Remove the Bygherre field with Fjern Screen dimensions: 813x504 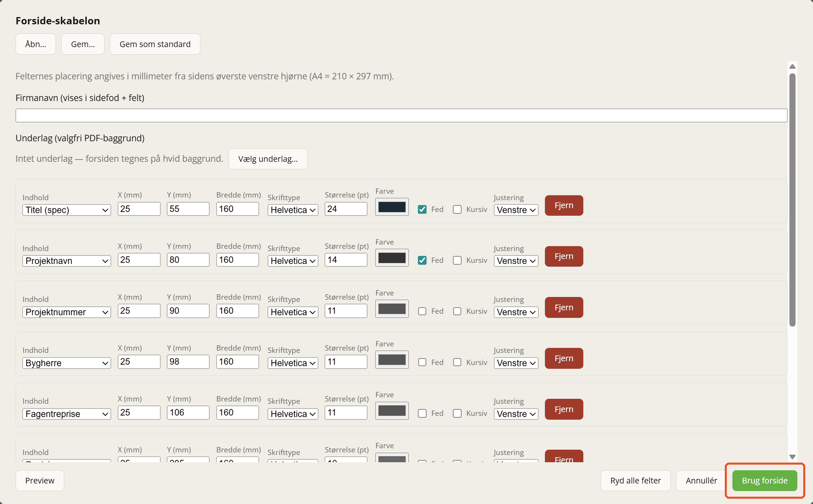pos(564,358)
